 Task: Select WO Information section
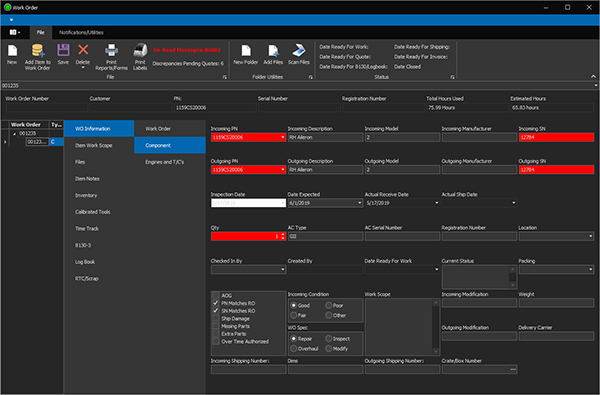tap(99, 129)
